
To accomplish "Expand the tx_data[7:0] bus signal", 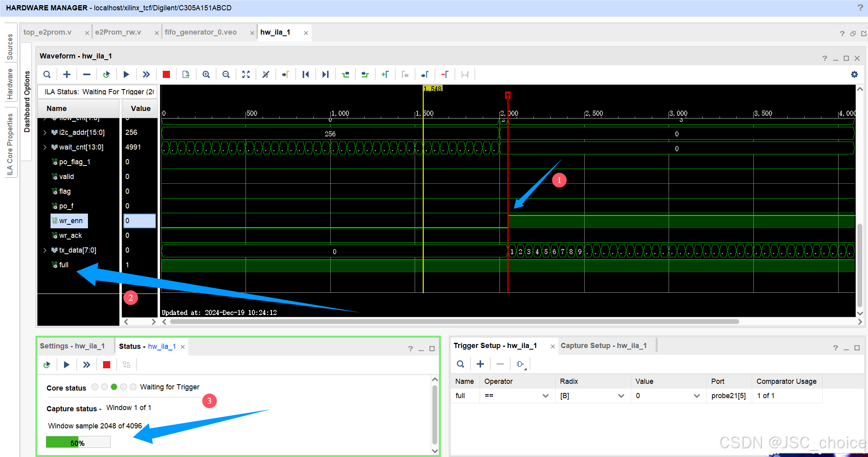I will click(x=45, y=250).
